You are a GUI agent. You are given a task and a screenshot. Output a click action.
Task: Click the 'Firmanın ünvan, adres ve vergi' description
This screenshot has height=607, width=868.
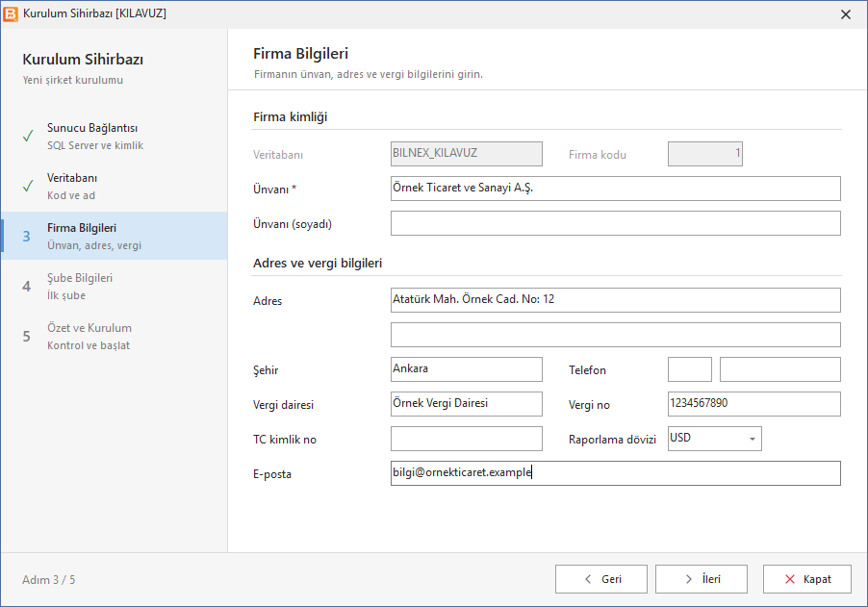pos(369,74)
